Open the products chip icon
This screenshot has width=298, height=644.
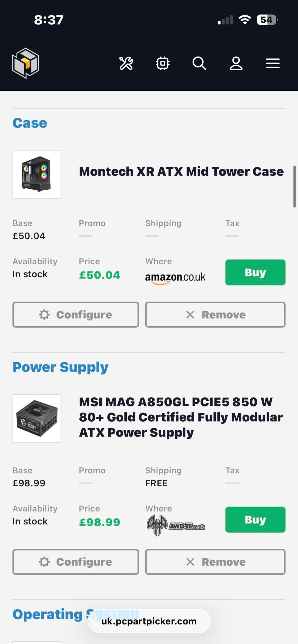coord(163,63)
